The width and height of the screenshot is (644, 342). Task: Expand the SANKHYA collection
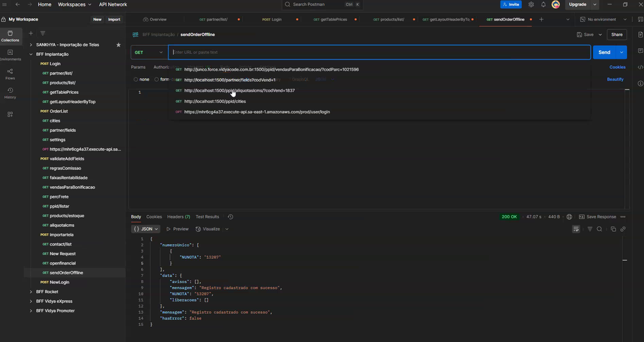tap(31, 44)
